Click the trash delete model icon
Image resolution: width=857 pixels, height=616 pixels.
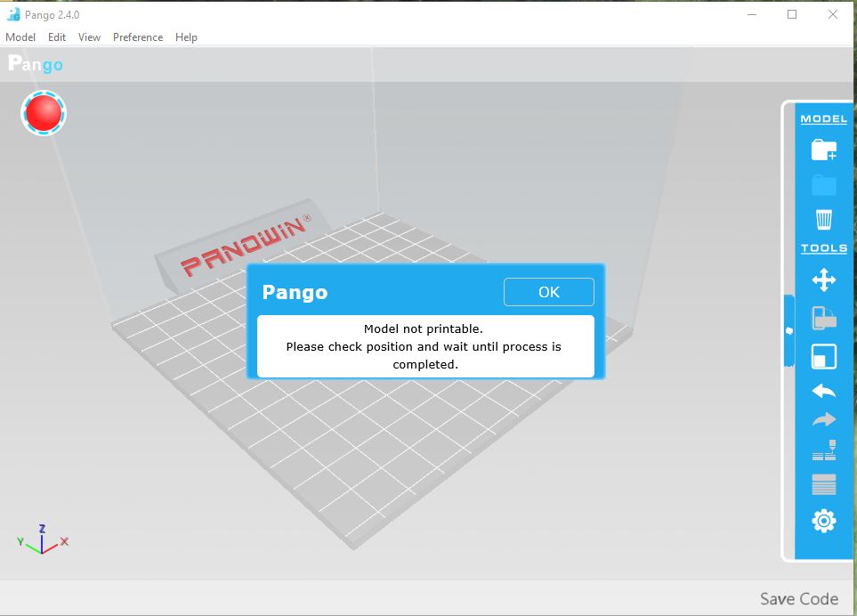[824, 219]
